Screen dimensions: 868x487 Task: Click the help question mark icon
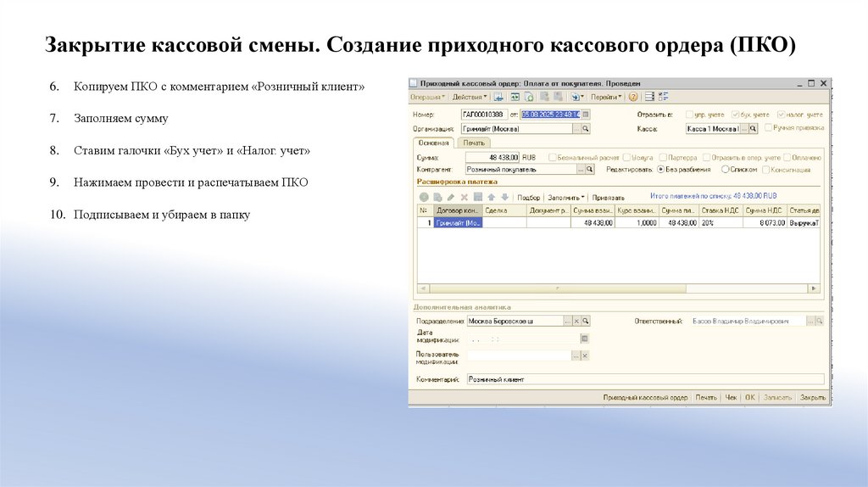(x=632, y=97)
